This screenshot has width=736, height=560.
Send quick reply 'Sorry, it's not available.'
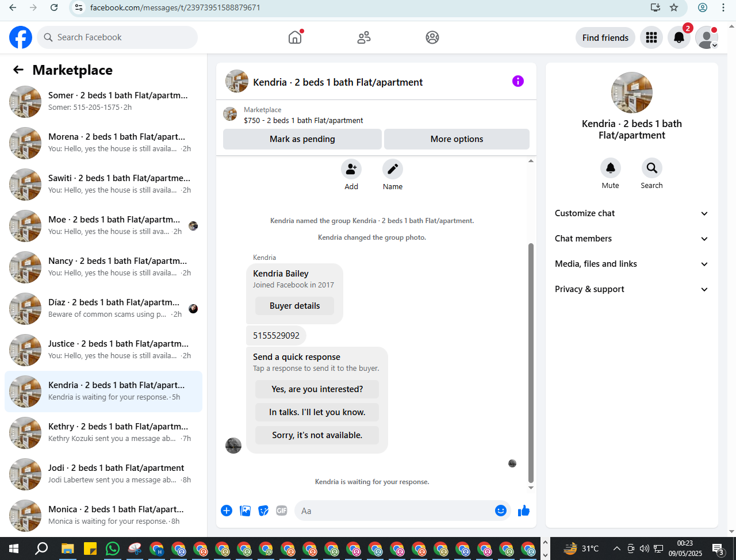click(317, 435)
